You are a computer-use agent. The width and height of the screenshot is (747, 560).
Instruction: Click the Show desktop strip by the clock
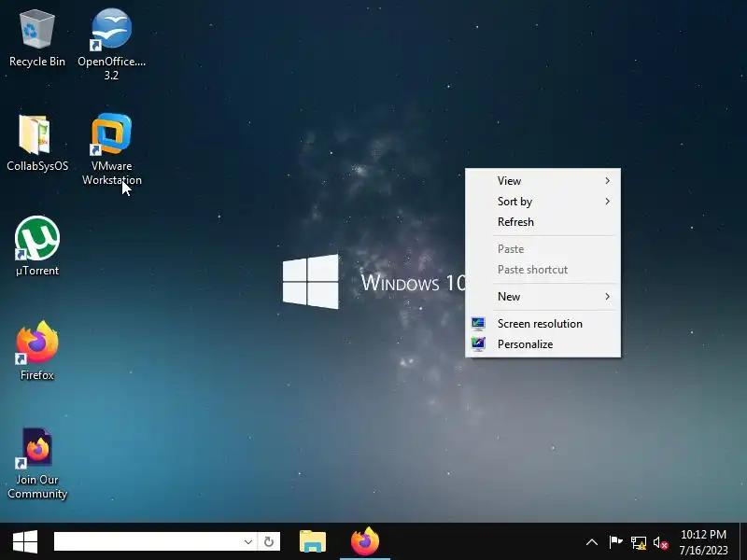click(x=743, y=542)
